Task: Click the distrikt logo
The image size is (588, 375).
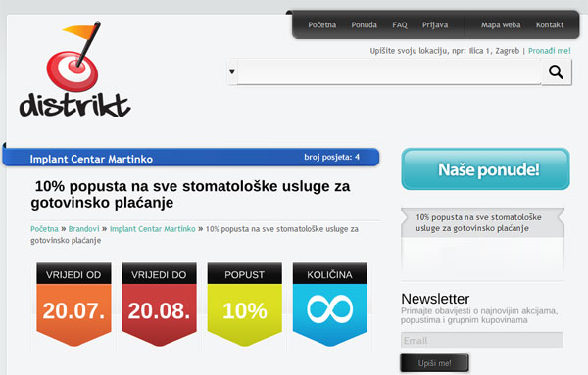Action: click(75, 69)
